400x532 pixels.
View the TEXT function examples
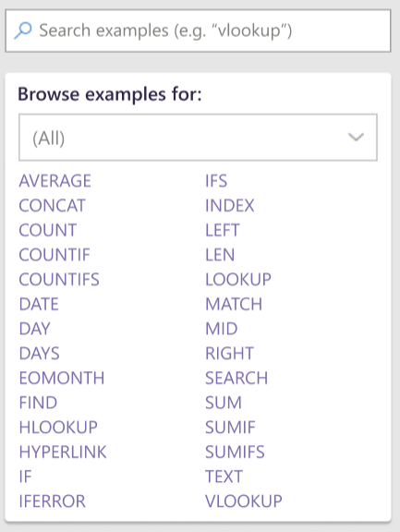click(x=224, y=477)
